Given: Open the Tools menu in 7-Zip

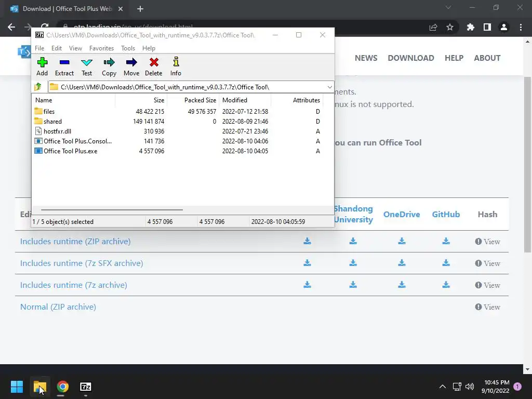Looking at the screenshot, I should [x=128, y=48].
